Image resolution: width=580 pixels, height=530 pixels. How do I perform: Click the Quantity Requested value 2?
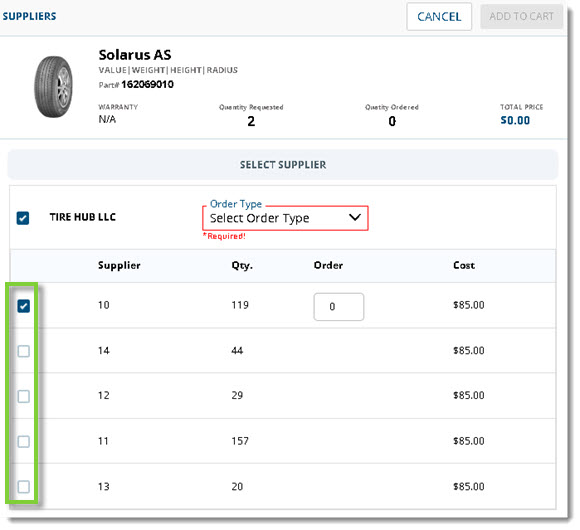coord(251,121)
